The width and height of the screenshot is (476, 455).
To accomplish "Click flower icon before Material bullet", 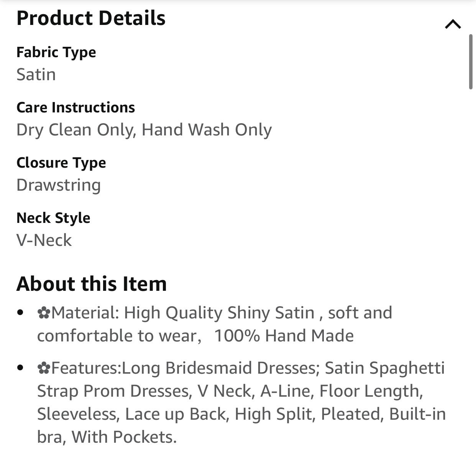I will click(44, 313).
